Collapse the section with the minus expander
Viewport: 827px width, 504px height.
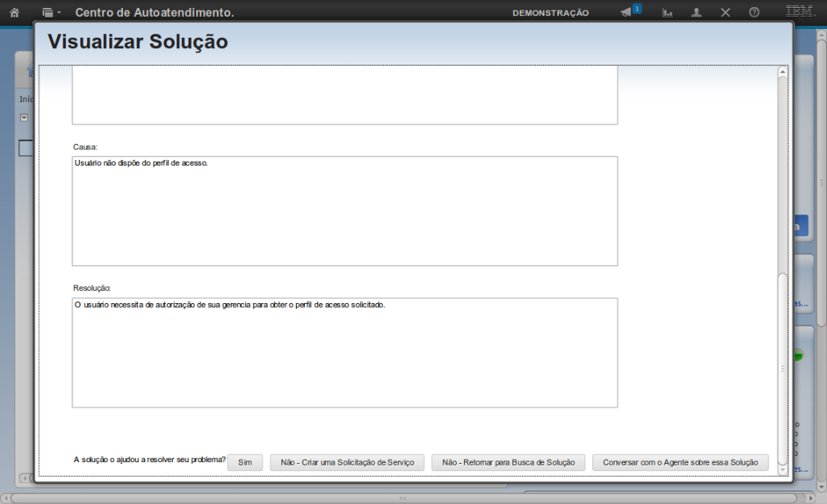click(x=24, y=117)
